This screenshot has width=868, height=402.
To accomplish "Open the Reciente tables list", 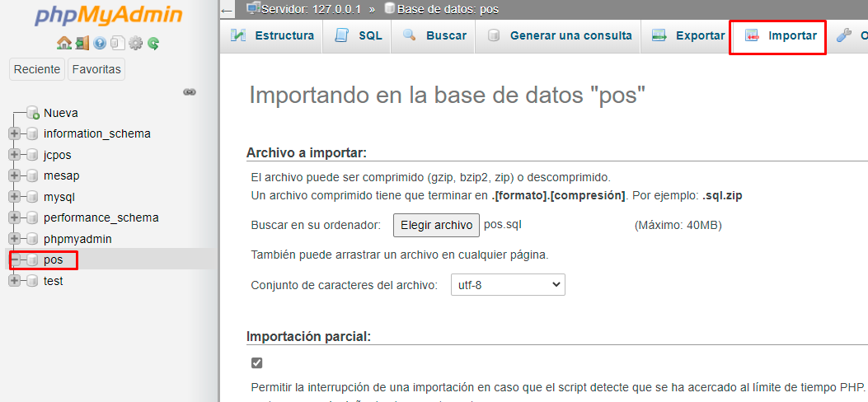I will point(37,69).
